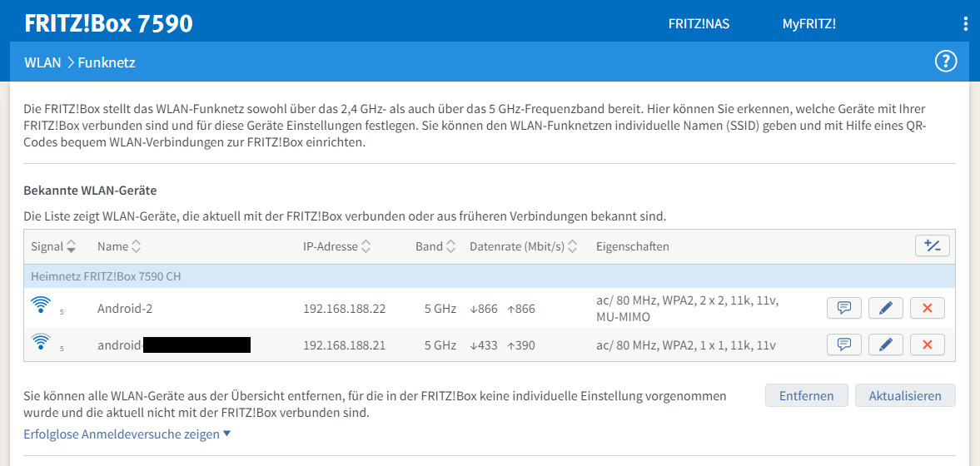980x466 pixels.
Task: Open the help question mark icon
Action: (946, 62)
